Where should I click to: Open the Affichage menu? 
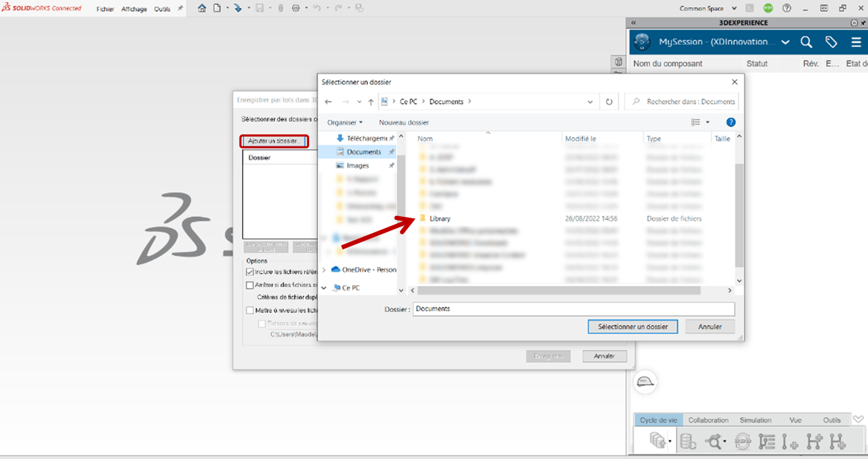tap(134, 8)
